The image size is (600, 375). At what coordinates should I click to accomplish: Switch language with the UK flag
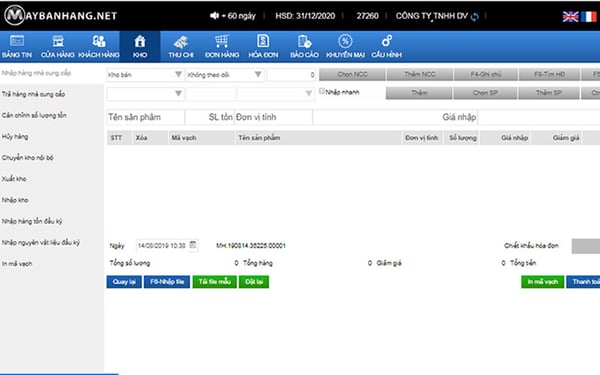coord(570,16)
